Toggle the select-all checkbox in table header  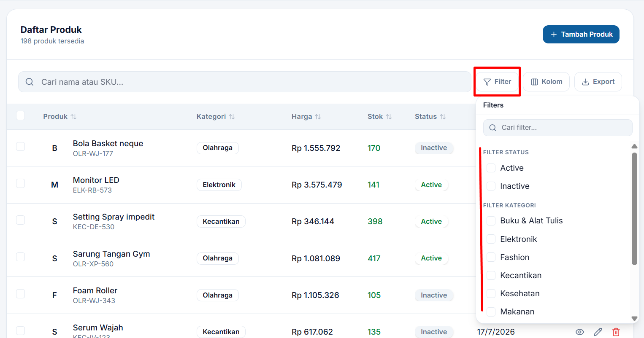20,115
